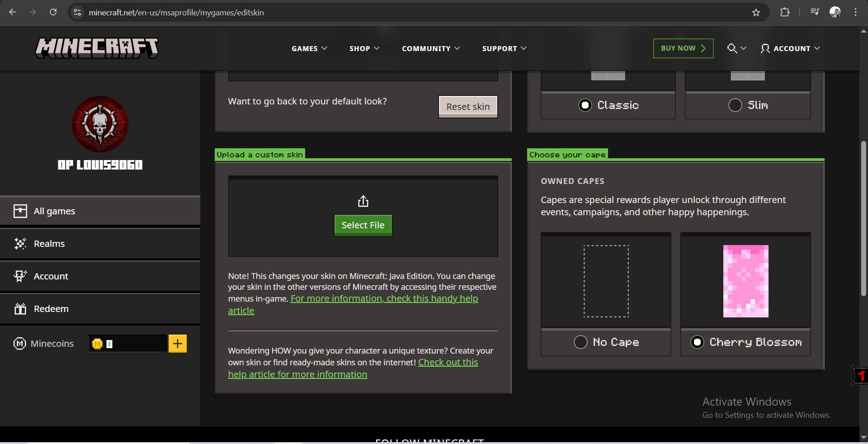
Task: Click the upload arrow icon above Select File
Action: tap(363, 201)
